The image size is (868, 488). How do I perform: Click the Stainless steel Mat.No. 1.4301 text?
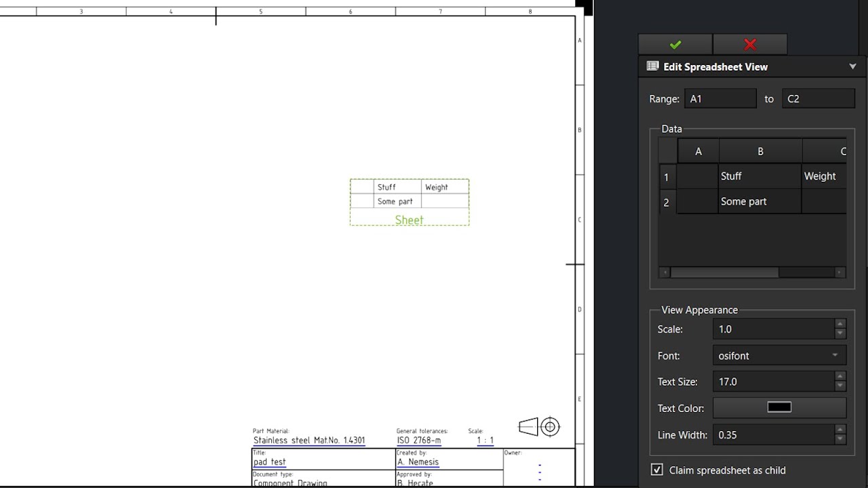309,440
